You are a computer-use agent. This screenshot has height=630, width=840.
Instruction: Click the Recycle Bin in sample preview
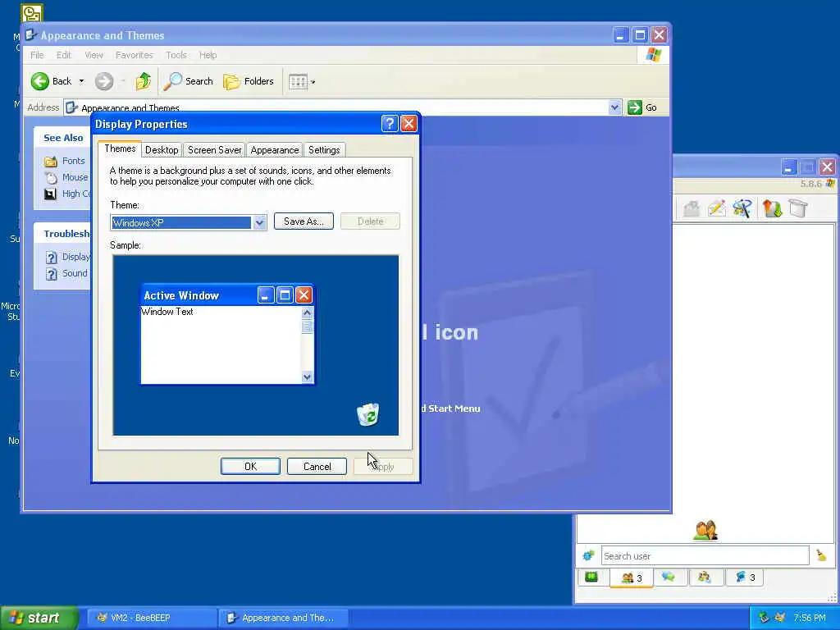tap(368, 414)
